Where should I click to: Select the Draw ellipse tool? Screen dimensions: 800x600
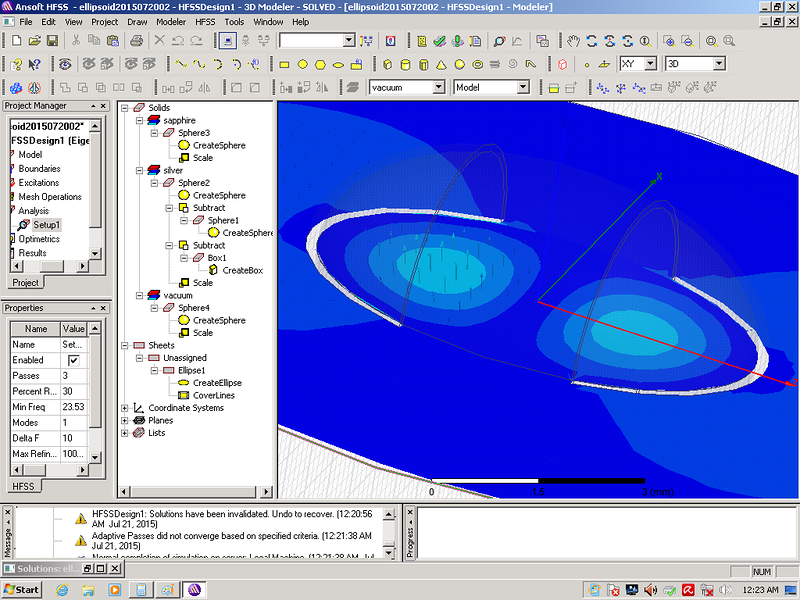[x=339, y=64]
